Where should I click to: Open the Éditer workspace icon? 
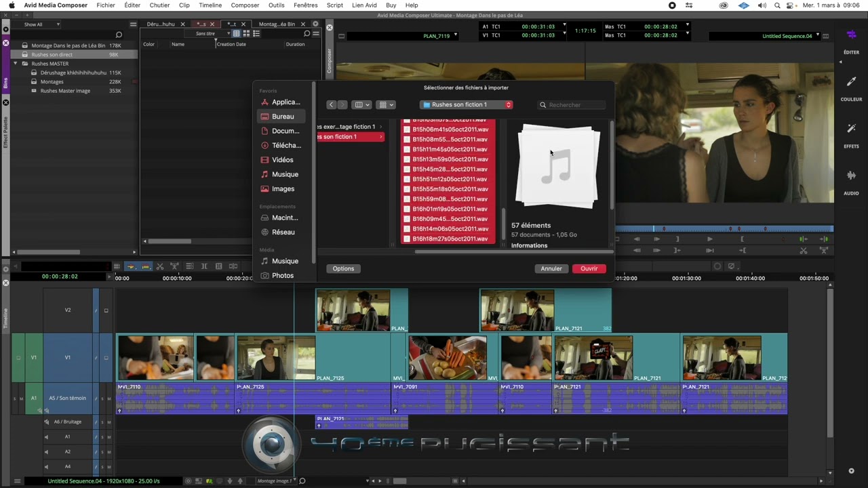pos(851,35)
